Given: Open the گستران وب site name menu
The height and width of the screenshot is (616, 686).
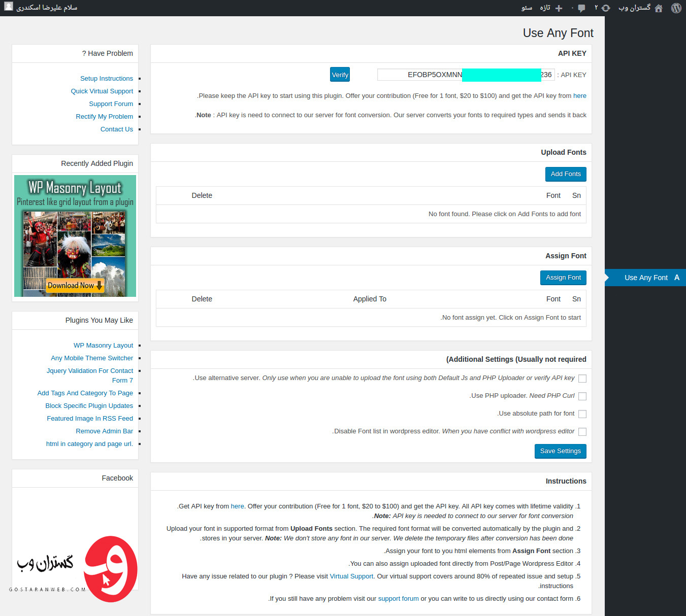Looking at the screenshot, I should coord(634,8).
